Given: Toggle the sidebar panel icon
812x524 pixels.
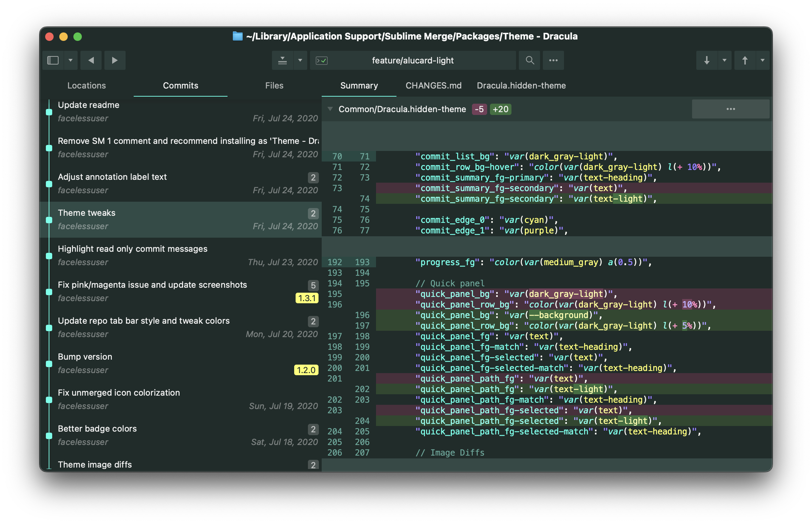Looking at the screenshot, I should 53,60.
